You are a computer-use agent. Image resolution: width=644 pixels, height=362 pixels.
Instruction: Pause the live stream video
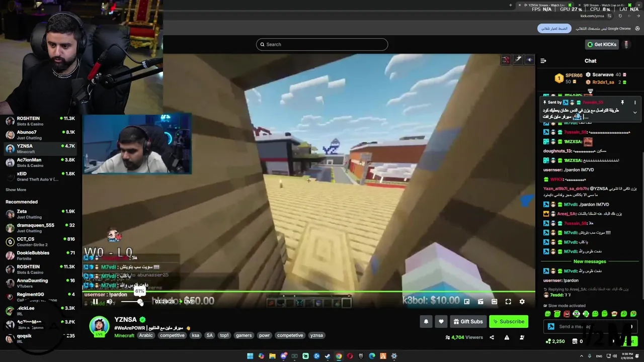tap(95, 302)
